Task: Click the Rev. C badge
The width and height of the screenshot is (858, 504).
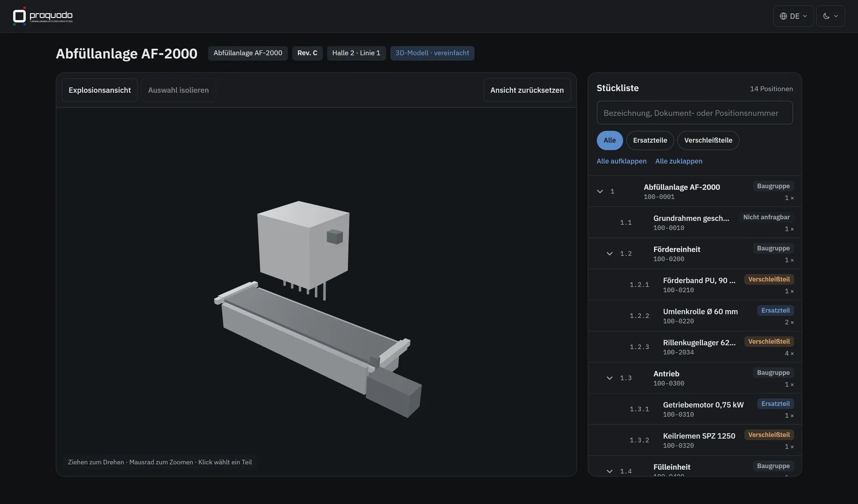Action: [307, 53]
